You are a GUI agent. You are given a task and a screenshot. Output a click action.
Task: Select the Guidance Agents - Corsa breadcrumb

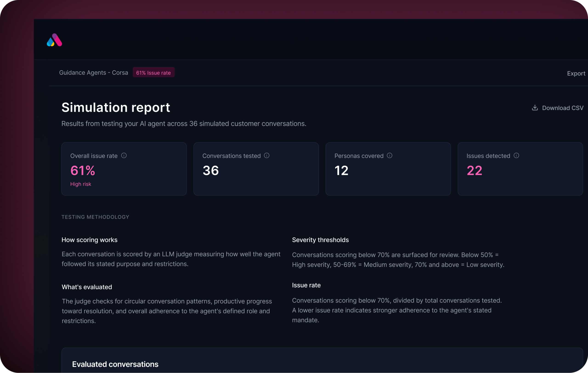(93, 73)
